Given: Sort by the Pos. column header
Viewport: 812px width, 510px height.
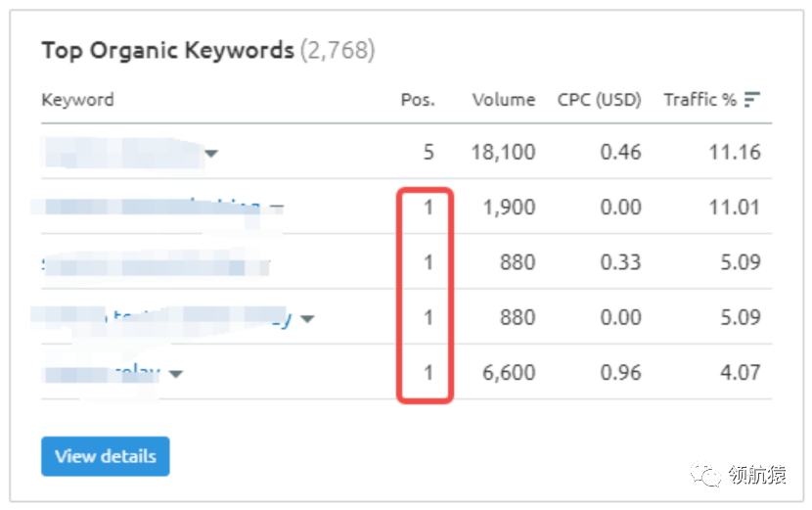Looking at the screenshot, I should coord(418,100).
